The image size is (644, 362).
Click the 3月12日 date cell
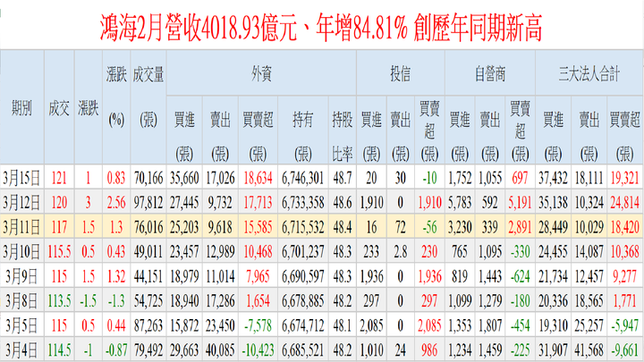click(21, 203)
